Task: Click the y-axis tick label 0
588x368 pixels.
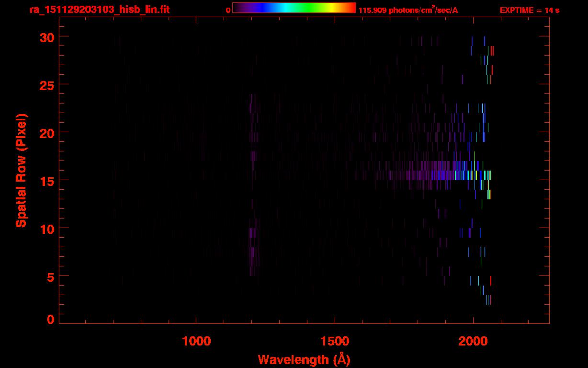Action: point(50,320)
